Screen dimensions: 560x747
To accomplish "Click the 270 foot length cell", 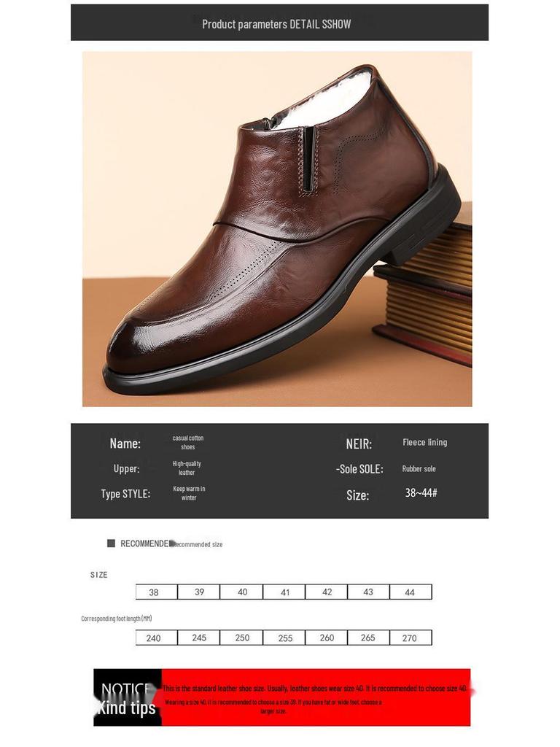I will click(x=411, y=638).
